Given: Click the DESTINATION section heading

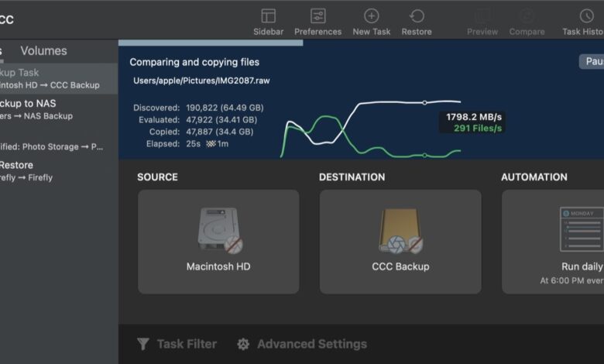Looking at the screenshot, I should click(352, 177).
